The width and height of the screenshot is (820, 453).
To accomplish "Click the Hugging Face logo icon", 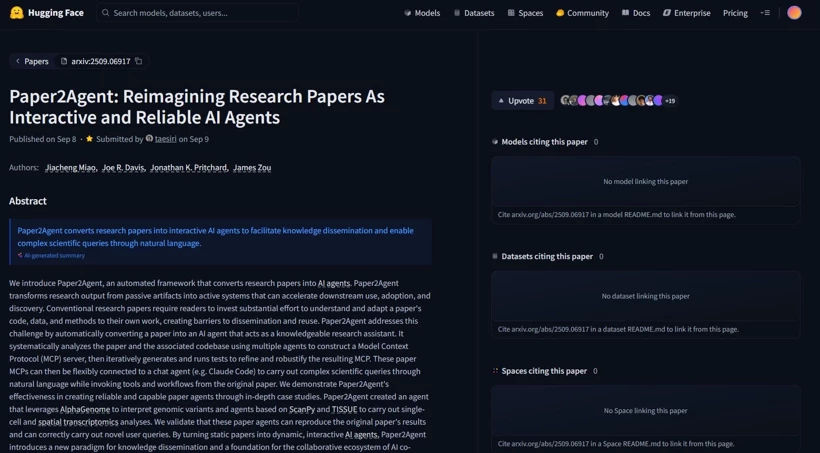I will pos(16,13).
